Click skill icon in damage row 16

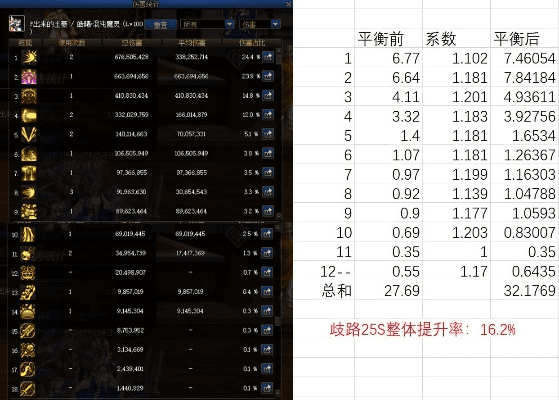[x=27, y=350]
